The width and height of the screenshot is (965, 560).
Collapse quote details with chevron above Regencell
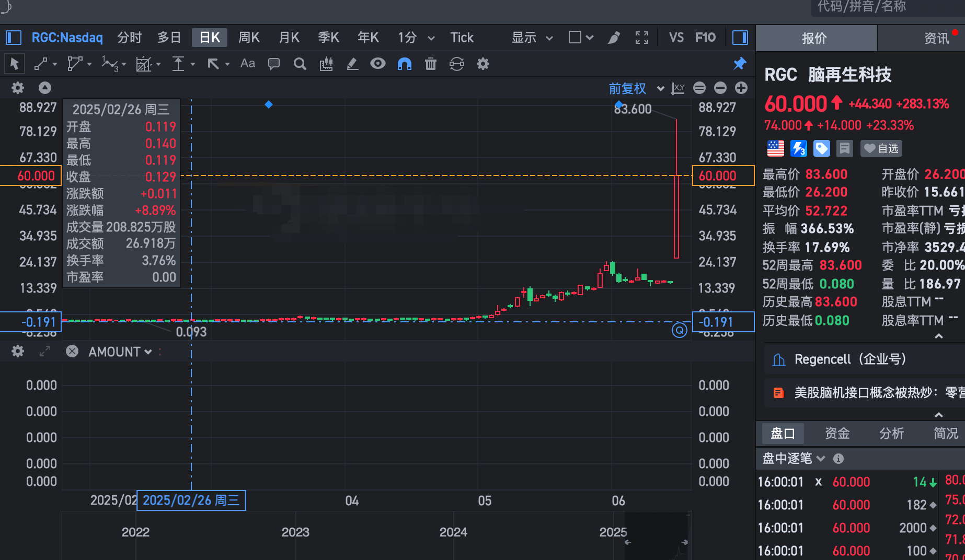pos(939,336)
